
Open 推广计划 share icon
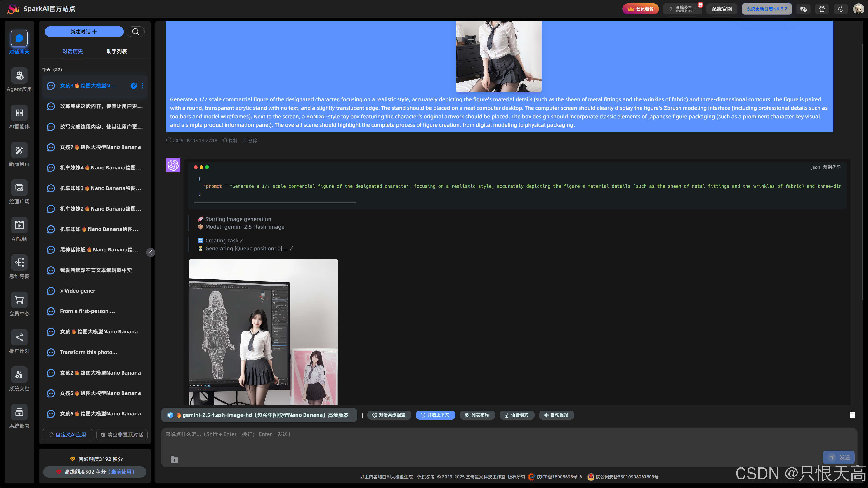19,338
